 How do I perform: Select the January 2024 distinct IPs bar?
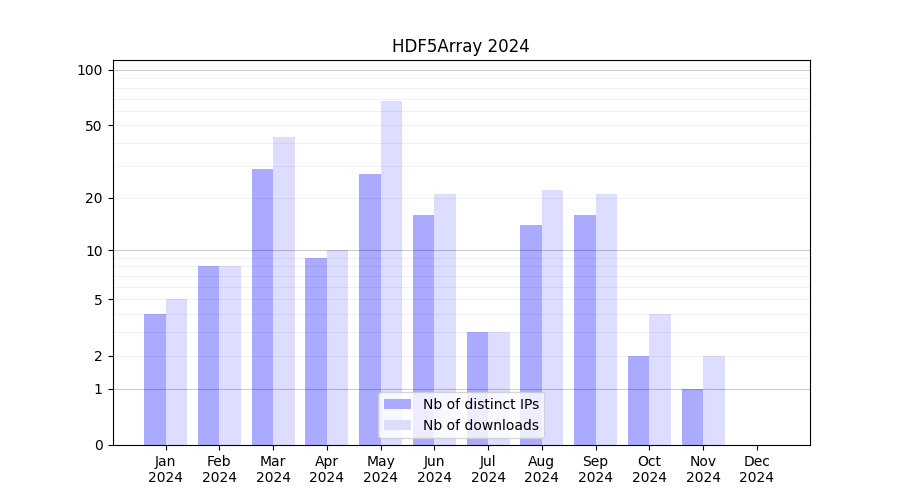[x=155, y=379]
